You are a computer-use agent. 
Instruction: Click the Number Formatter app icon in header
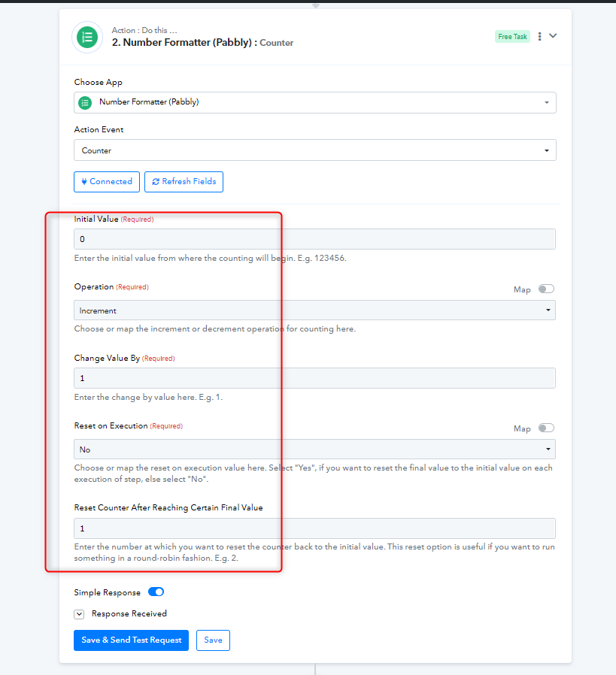(87, 38)
